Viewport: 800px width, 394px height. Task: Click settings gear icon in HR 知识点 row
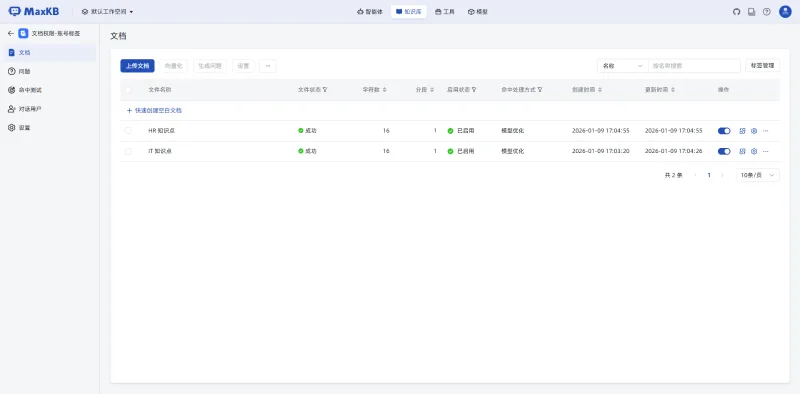click(x=754, y=131)
